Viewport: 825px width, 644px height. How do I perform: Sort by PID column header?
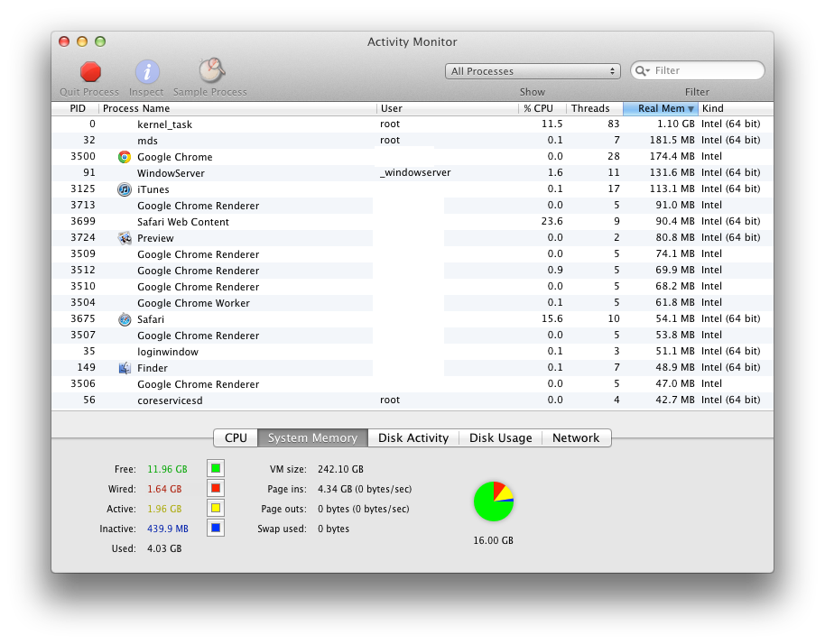tap(75, 108)
